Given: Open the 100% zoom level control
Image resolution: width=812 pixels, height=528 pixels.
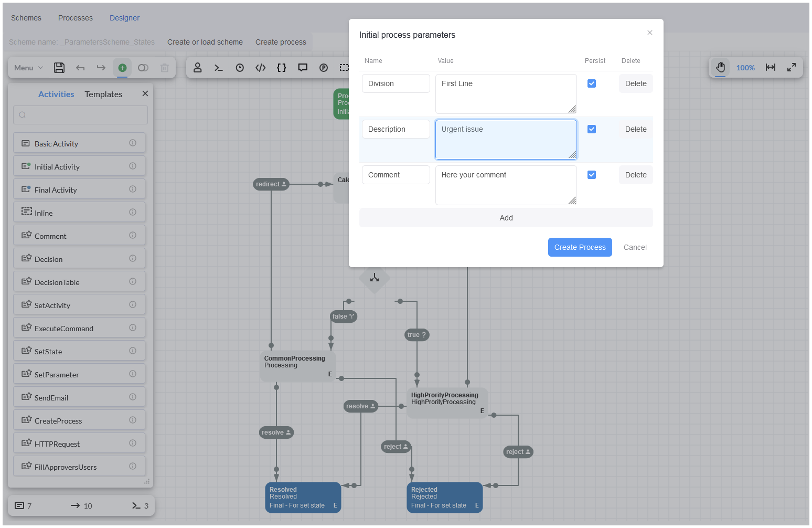Looking at the screenshot, I should (x=745, y=68).
